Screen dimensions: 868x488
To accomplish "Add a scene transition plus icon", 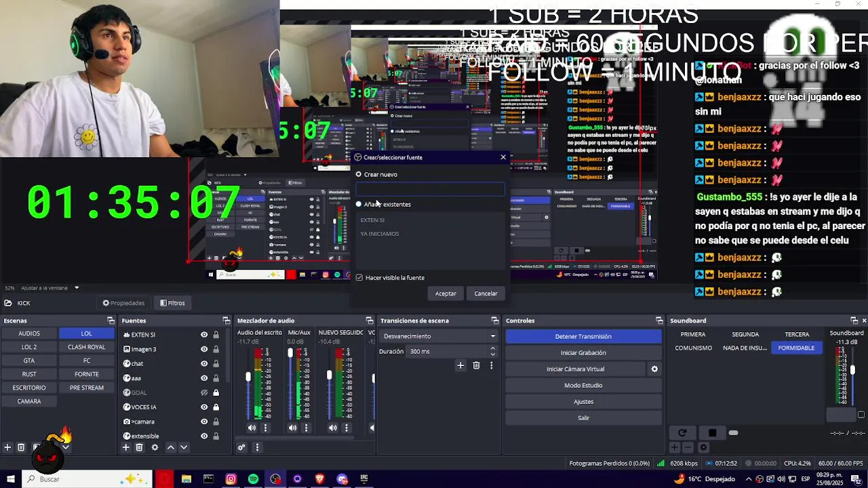I will pos(460,365).
